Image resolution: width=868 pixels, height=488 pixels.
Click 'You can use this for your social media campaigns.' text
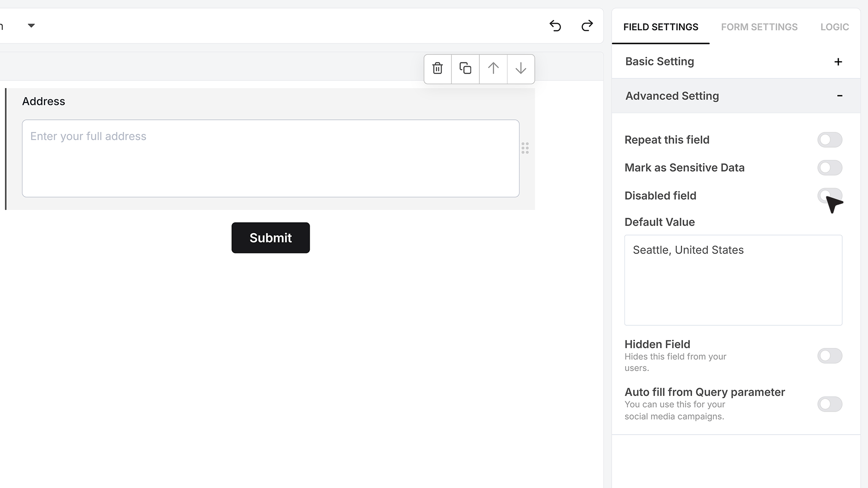click(x=675, y=410)
